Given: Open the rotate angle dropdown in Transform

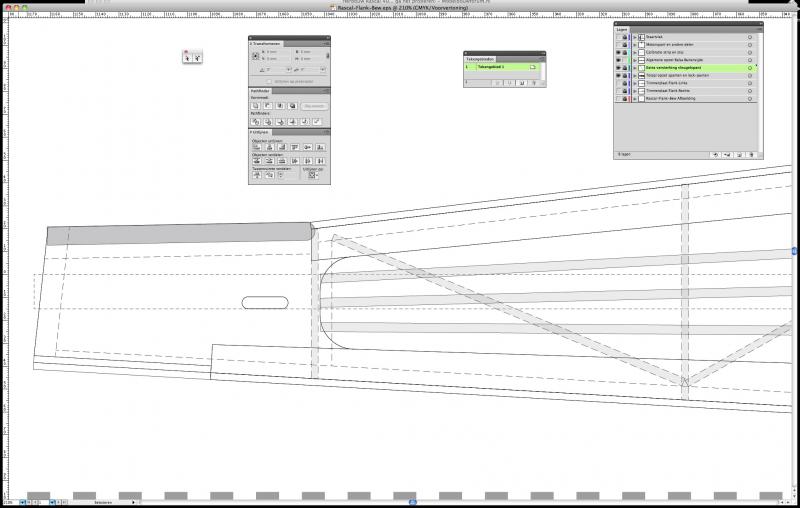Looking at the screenshot, I should (288, 70).
